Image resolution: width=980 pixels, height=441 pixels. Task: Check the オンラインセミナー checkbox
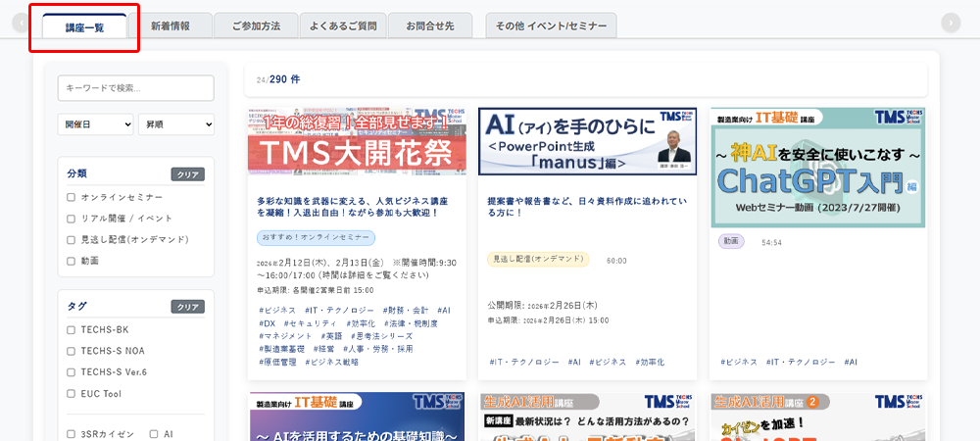(71, 197)
